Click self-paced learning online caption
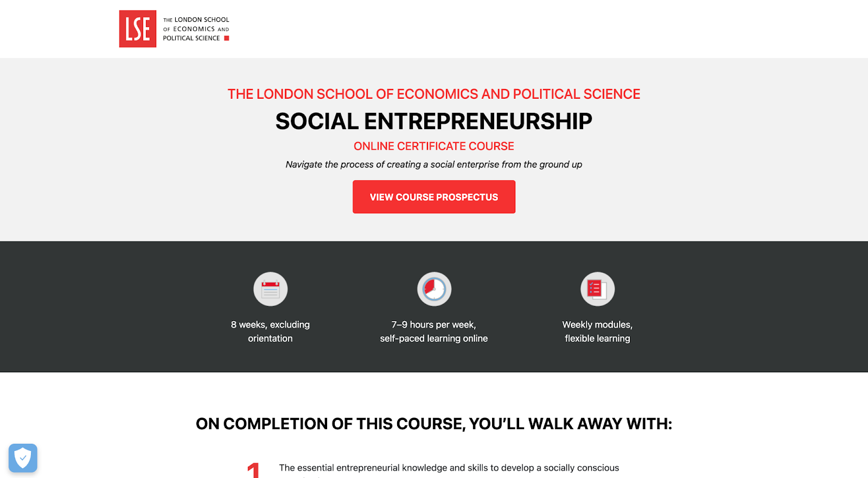Viewport: 868px width, 478px height. [434, 339]
